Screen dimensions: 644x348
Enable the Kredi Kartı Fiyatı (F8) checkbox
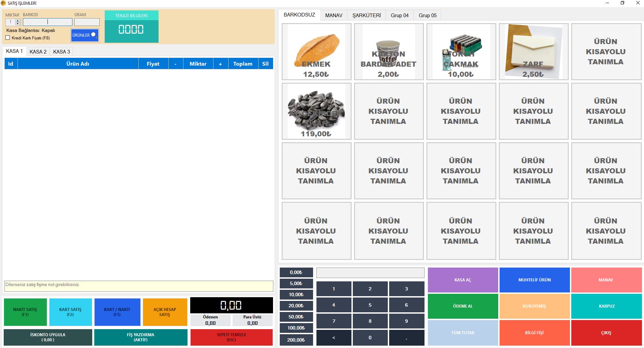[x=8, y=38]
